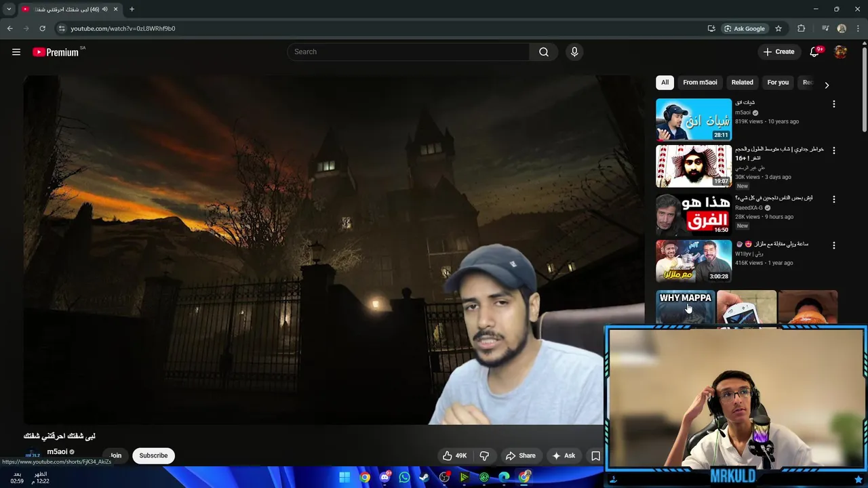Open the 19:07 video thumbnail
The width and height of the screenshot is (868, 488).
[x=694, y=166]
